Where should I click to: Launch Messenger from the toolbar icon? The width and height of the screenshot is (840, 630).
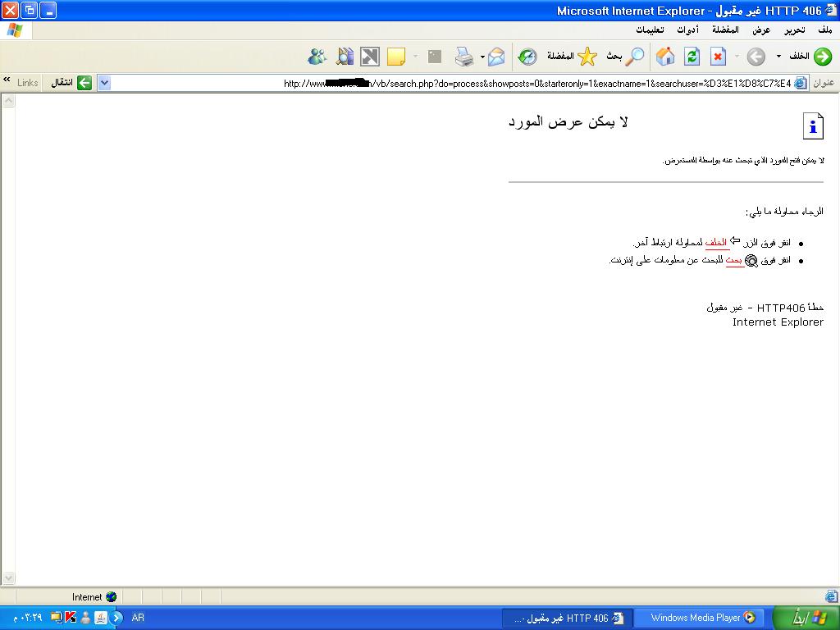tap(317, 57)
